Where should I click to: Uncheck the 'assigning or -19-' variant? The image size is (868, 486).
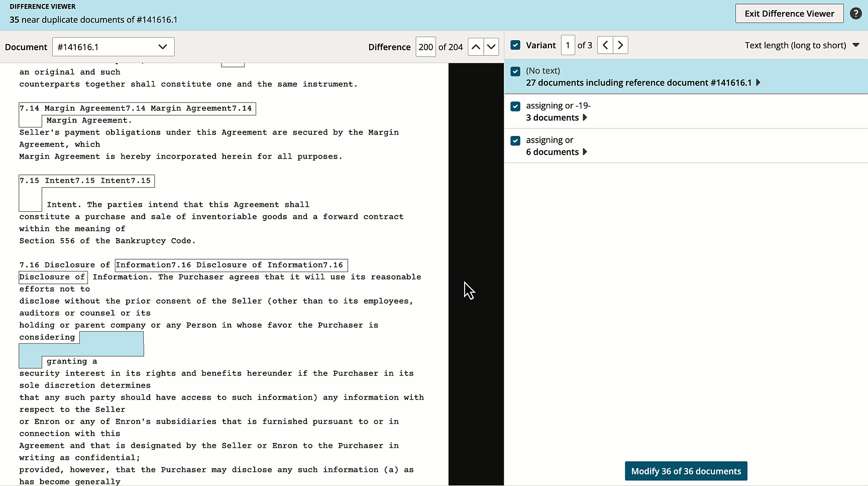(515, 106)
